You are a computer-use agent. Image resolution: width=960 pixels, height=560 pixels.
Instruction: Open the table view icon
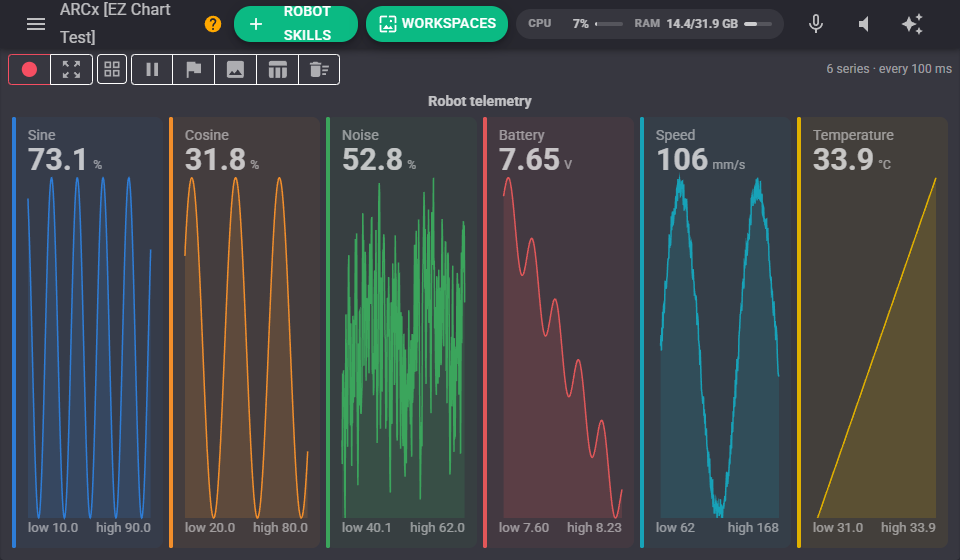[277, 69]
